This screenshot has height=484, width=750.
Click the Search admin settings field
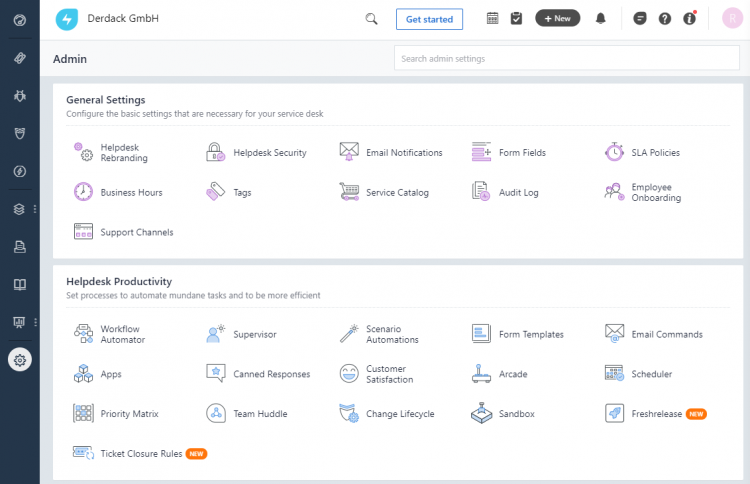click(x=566, y=58)
